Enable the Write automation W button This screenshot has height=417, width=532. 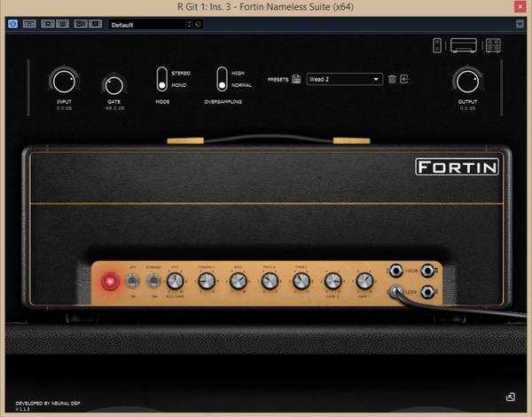click(x=63, y=24)
